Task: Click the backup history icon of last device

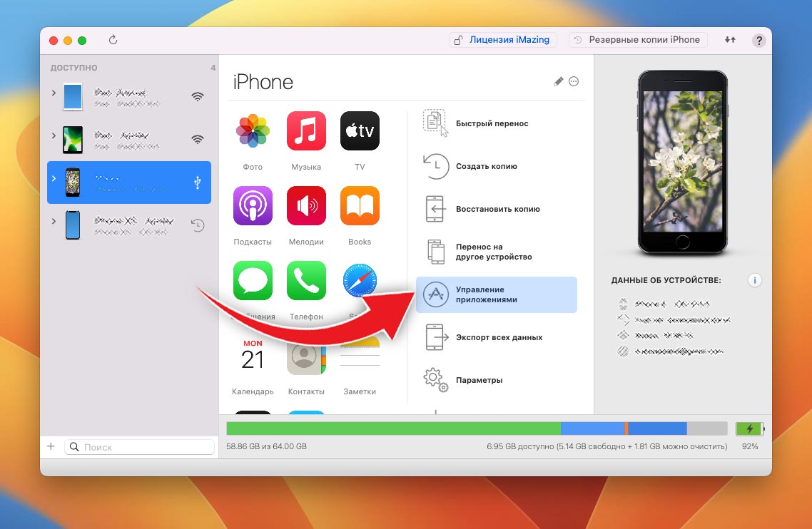Action: coord(198,225)
